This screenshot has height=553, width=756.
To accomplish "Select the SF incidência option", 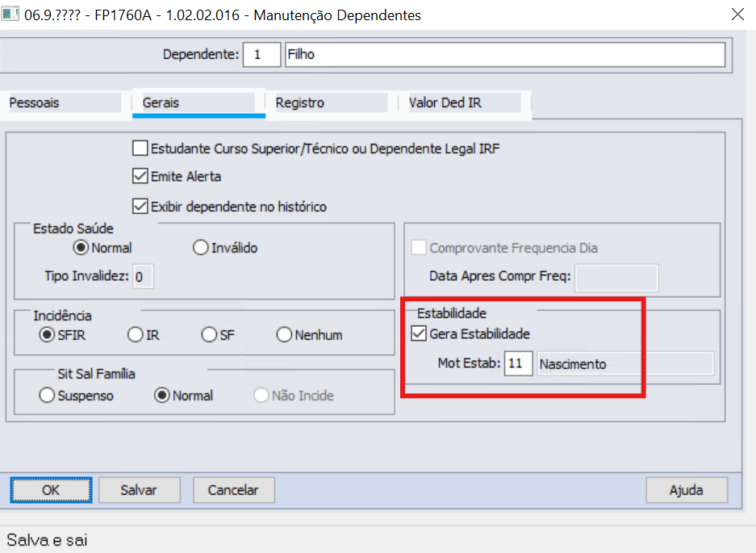I will click(209, 334).
